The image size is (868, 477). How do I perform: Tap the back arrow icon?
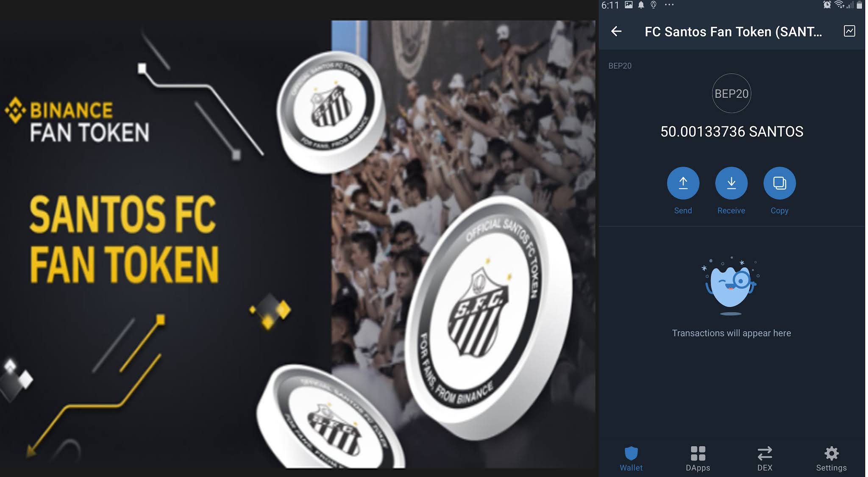[x=616, y=31]
